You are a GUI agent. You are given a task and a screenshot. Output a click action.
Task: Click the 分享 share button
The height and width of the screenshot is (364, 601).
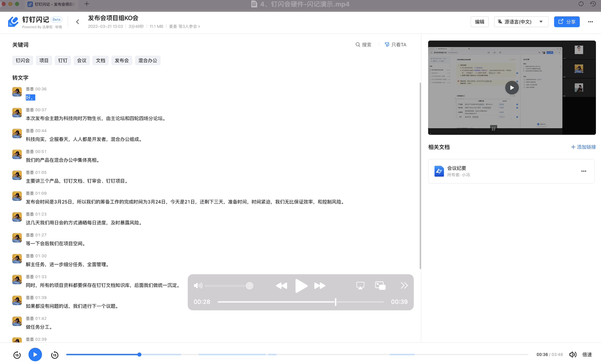coord(567,22)
